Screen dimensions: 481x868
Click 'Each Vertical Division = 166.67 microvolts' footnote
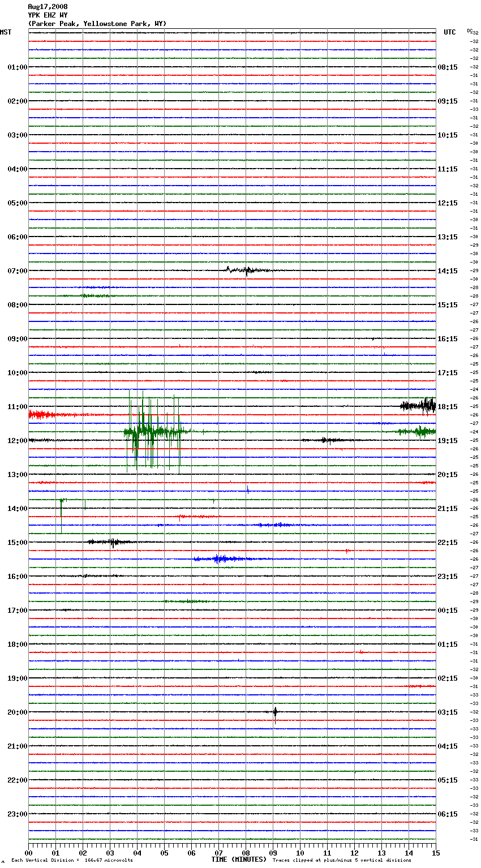[72, 861]
